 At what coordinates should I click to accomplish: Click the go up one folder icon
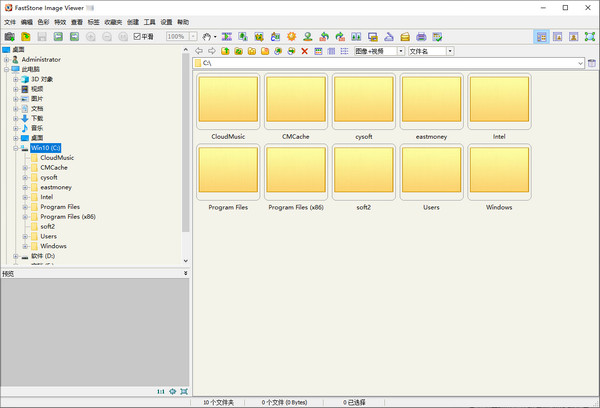coord(226,51)
